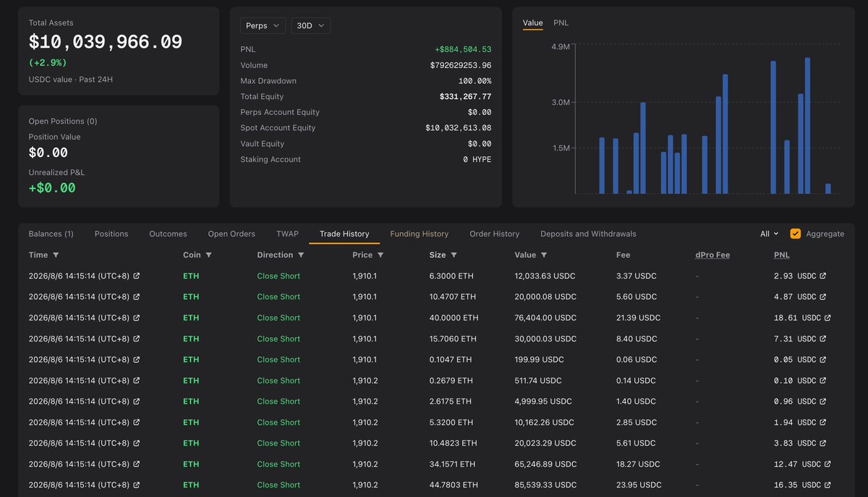The width and height of the screenshot is (868, 497).
Task: Open the All filter dropdown
Action: point(769,234)
